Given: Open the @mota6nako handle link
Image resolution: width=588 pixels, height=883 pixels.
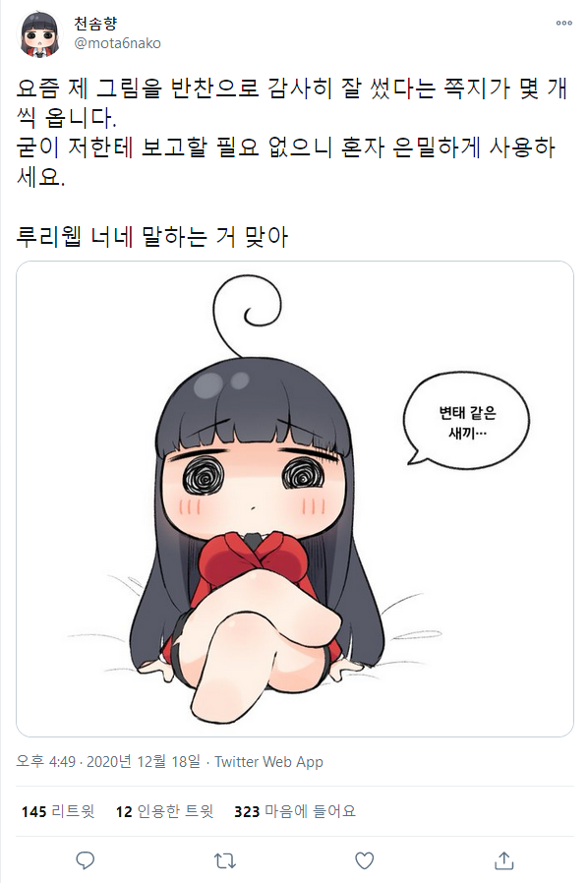Looking at the screenshot, I should pyautogui.click(x=118, y=43).
